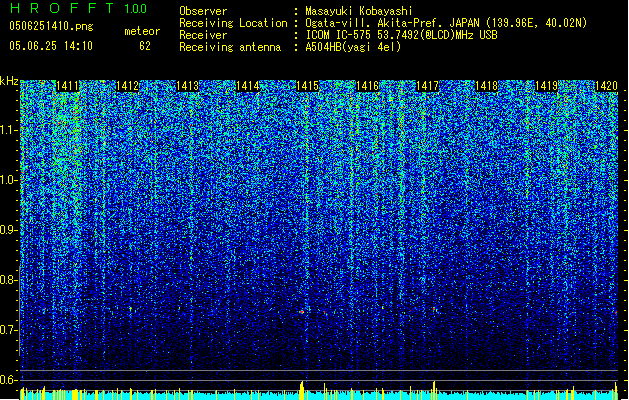
Task: Click the 0.7 frequency axis label
Action: point(9,330)
